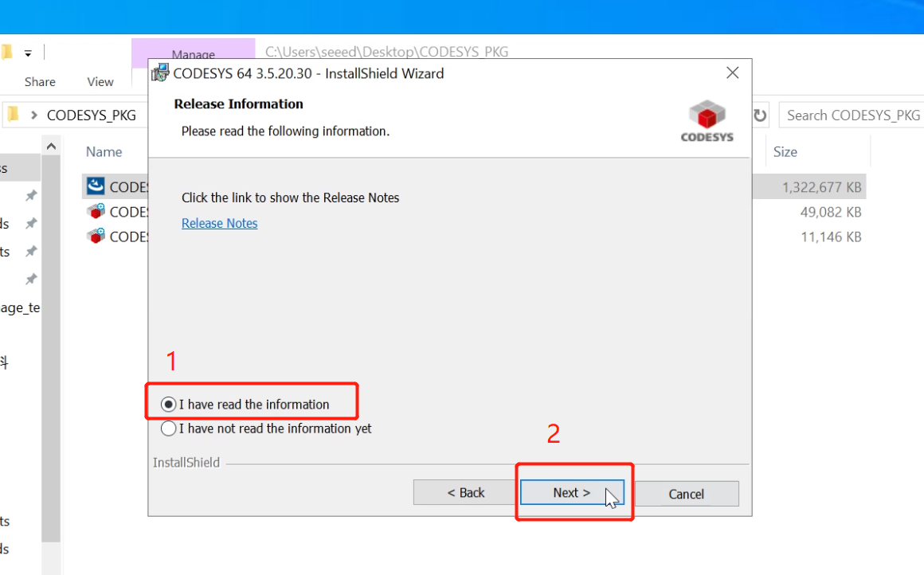Select 'I have not read the information yet'
The image size is (924, 575).
pyautogui.click(x=169, y=428)
